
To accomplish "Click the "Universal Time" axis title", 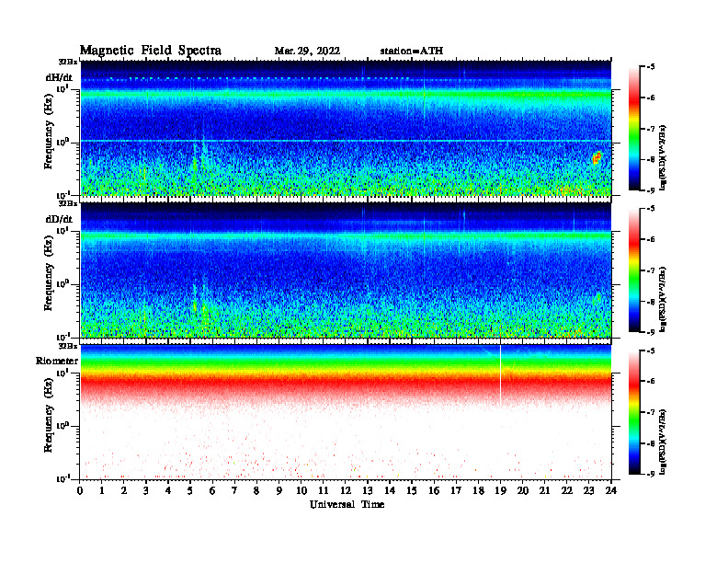I will pyautogui.click(x=347, y=504).
